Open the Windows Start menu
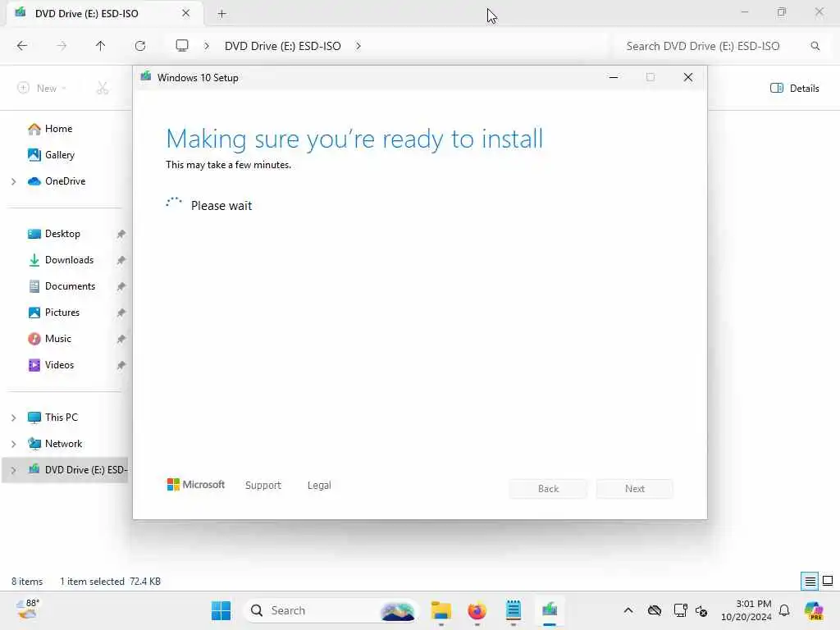Viewport: 840px width, 630px height. click(x=221, y=610)
